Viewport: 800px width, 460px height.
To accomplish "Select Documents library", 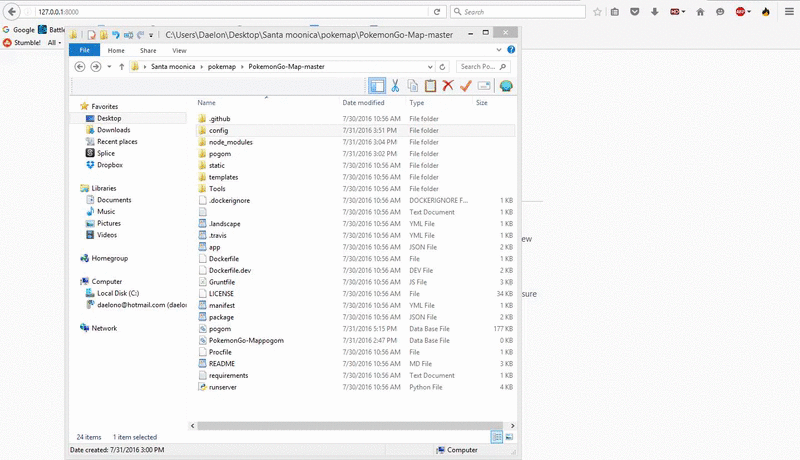I will [114, 200].
